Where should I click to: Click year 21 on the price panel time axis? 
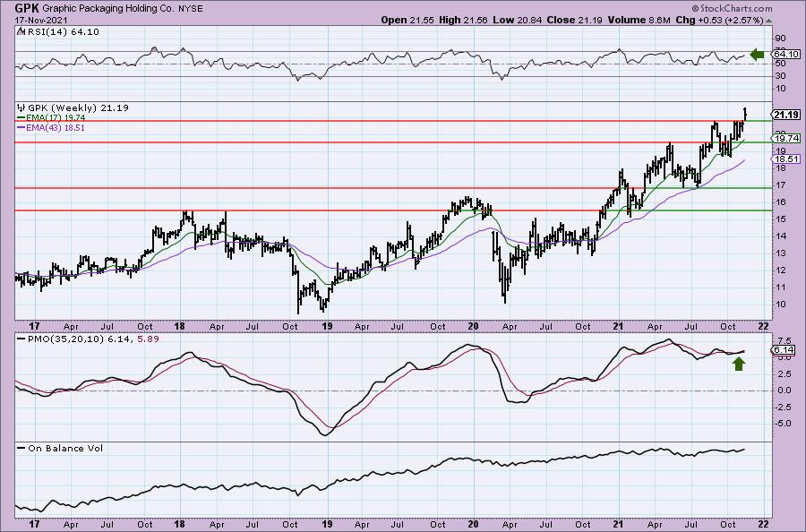tap(618, 326)
